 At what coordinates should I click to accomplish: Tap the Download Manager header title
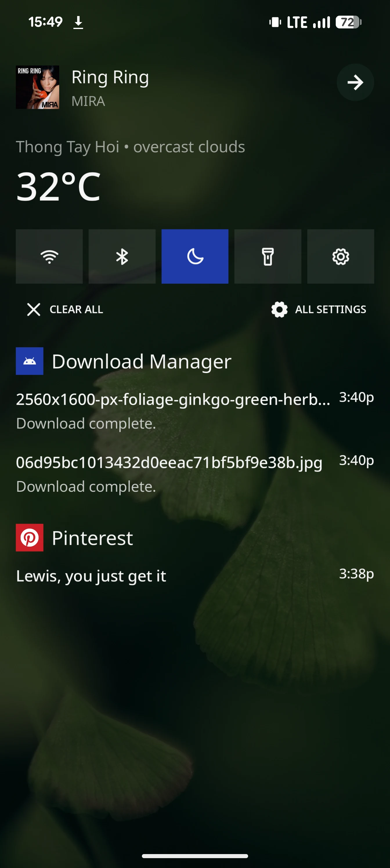tap(142, 361)
